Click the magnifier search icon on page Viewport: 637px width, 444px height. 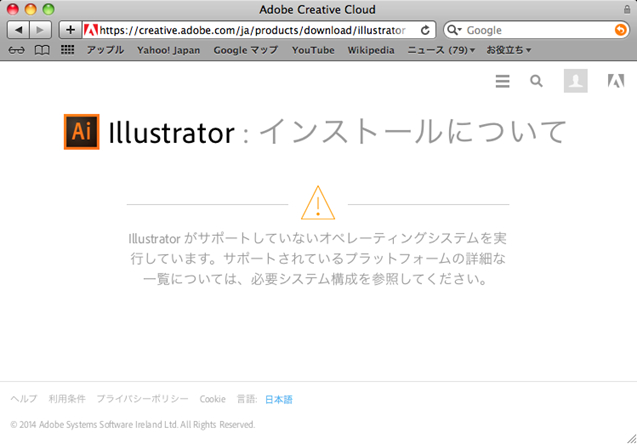(536, 81)
